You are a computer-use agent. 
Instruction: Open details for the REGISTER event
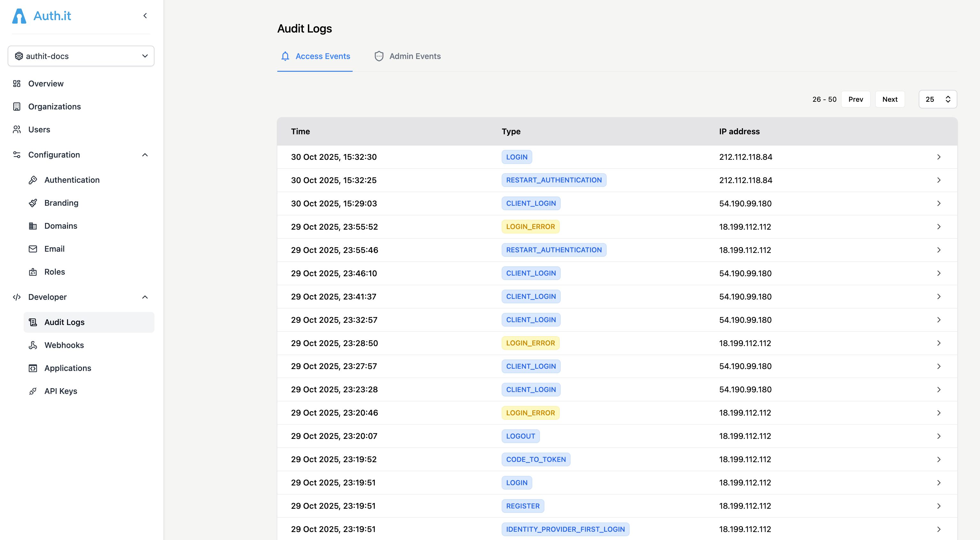[x=609, y=506]
